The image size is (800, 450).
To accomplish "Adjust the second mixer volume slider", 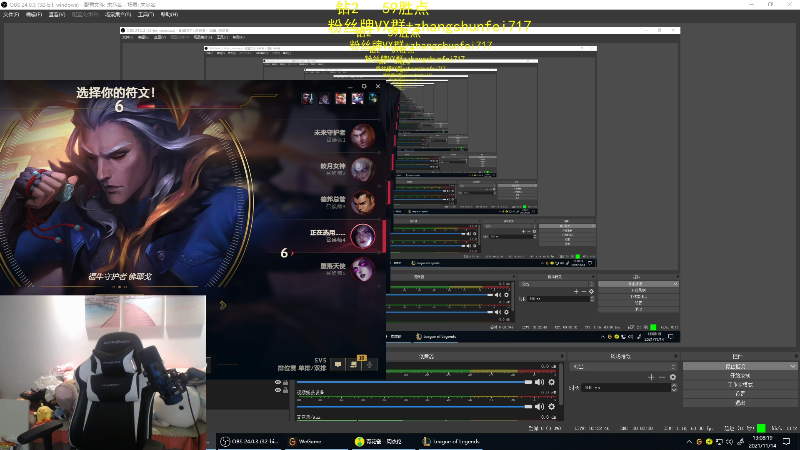I will pos(414,406).
